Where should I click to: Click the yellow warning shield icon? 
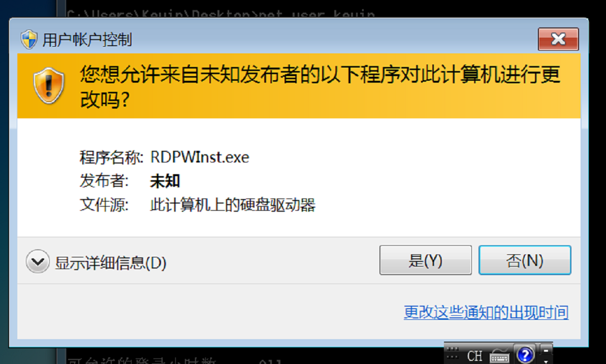coord(49,85)
